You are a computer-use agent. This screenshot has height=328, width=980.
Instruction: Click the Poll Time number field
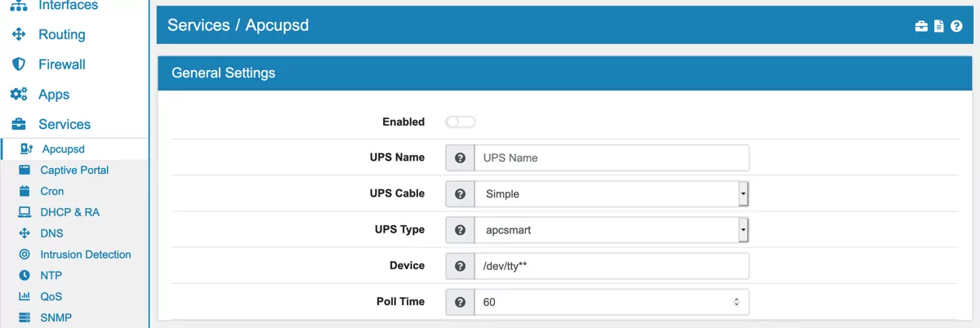(x=612, y=302)
